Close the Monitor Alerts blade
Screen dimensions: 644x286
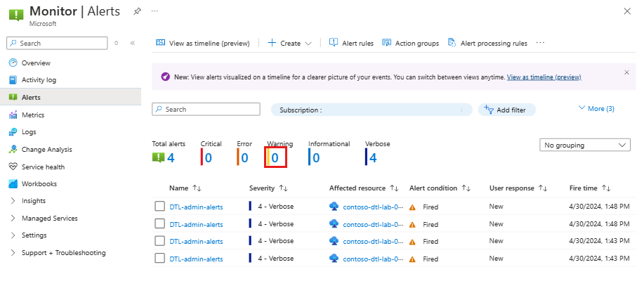pyautogui.click(x=627, y=11)
